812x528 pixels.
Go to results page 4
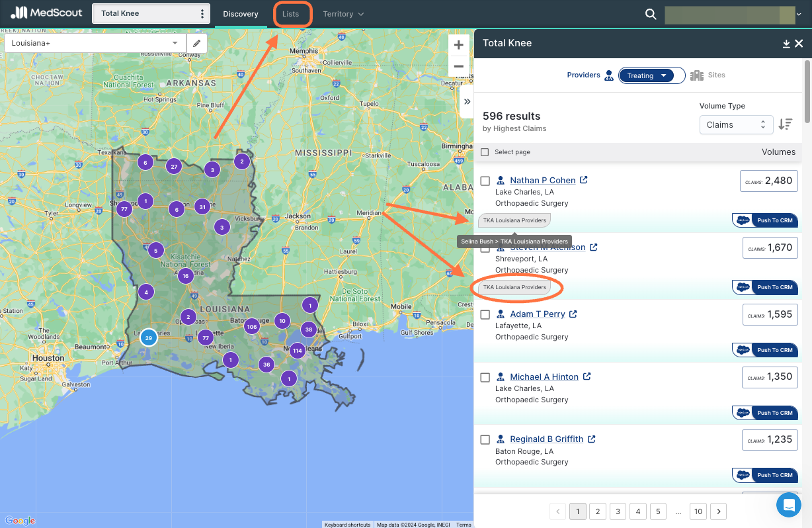637,511
